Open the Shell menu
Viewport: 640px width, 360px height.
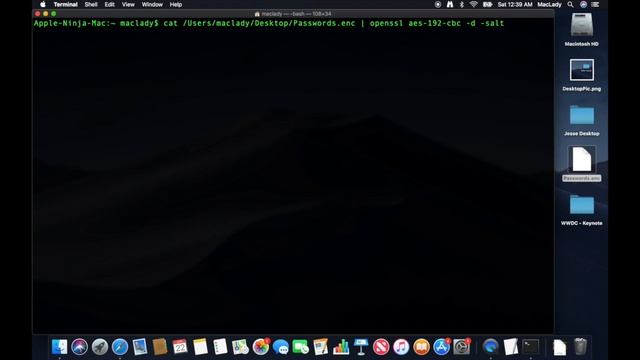[x=91, y=4]
